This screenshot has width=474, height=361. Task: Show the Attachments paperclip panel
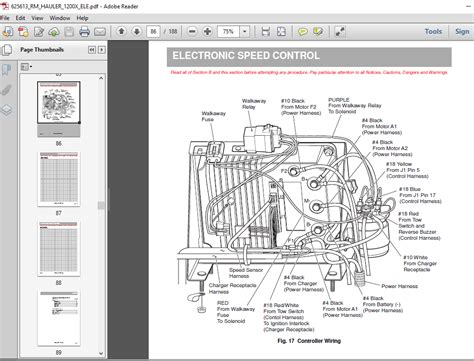tap(7, 90)
